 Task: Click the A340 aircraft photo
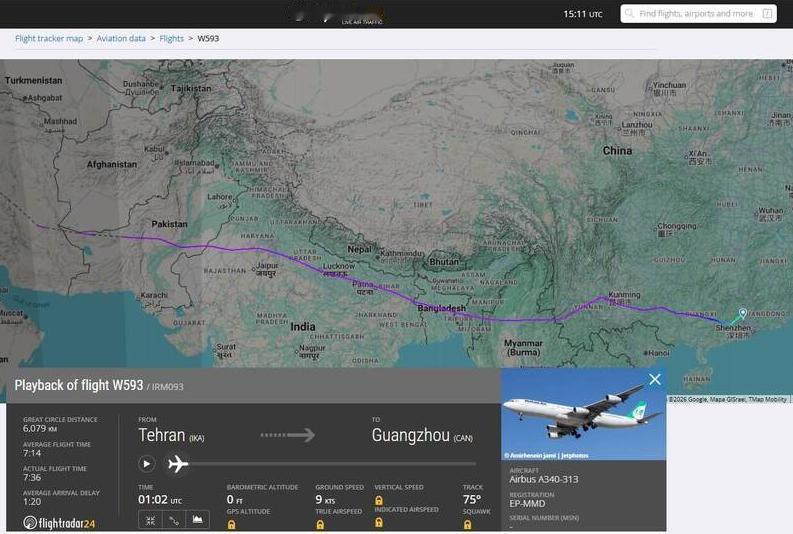pyautogui.click(x=583, y=414)
